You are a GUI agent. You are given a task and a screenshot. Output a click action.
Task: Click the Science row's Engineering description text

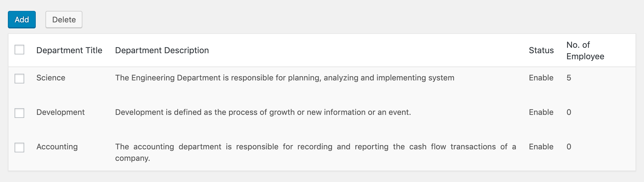point(284,78)
